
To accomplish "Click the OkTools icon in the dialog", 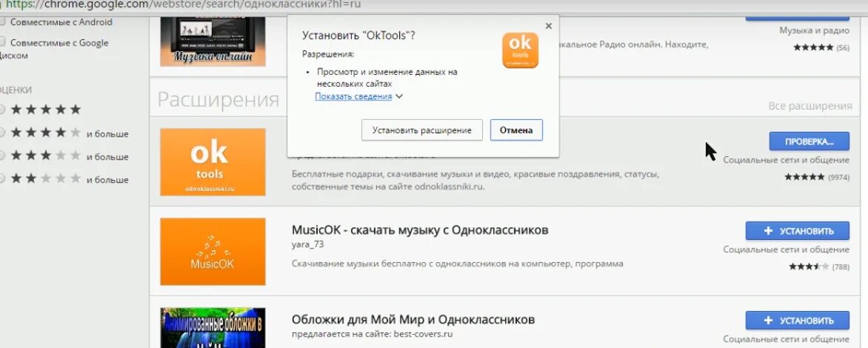I will [x=521, y=50].
